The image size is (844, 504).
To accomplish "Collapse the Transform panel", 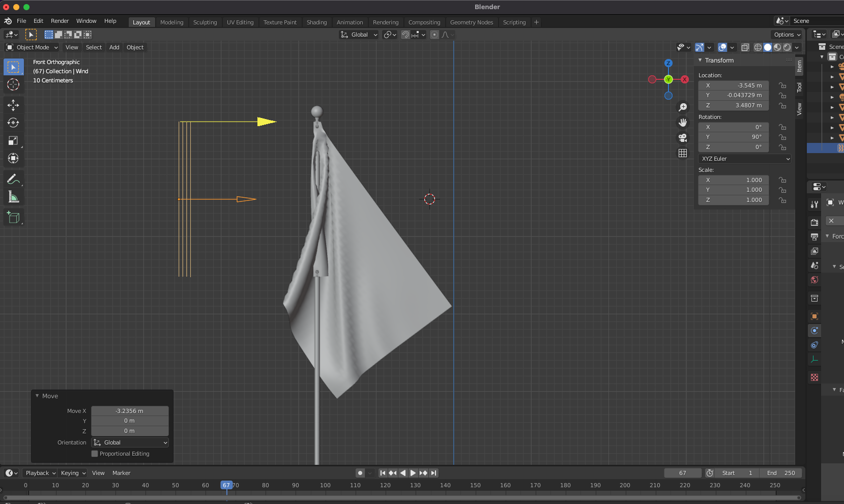I will pyautogui.click(x=700, y=60).
